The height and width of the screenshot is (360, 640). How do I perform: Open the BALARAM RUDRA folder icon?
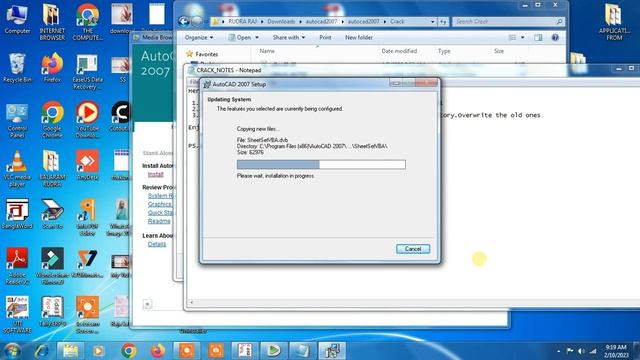pyautogui.click(x=52, y=169)
